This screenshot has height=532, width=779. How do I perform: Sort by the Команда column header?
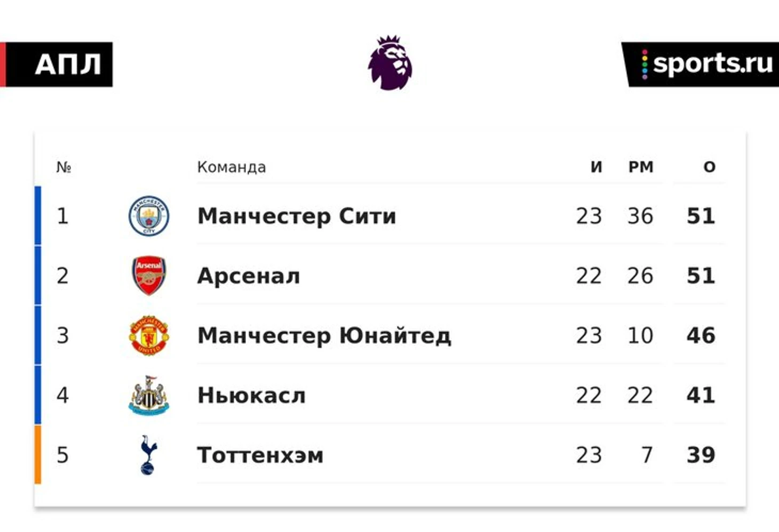click(x=232, y=167)
